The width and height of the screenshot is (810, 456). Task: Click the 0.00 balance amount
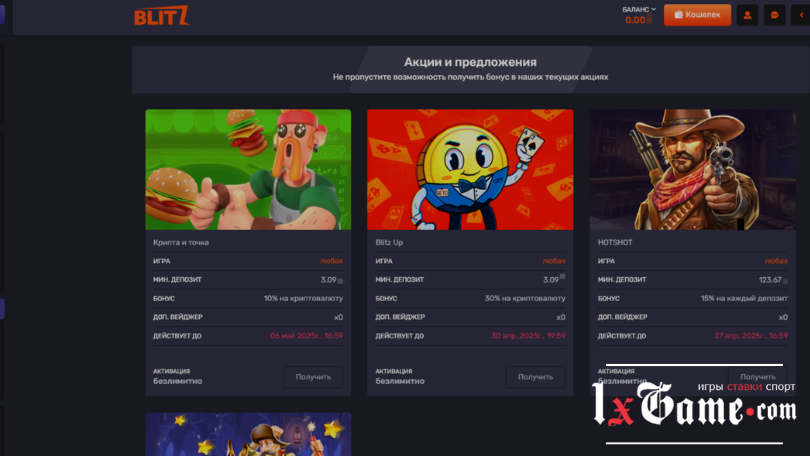(635, 20)
